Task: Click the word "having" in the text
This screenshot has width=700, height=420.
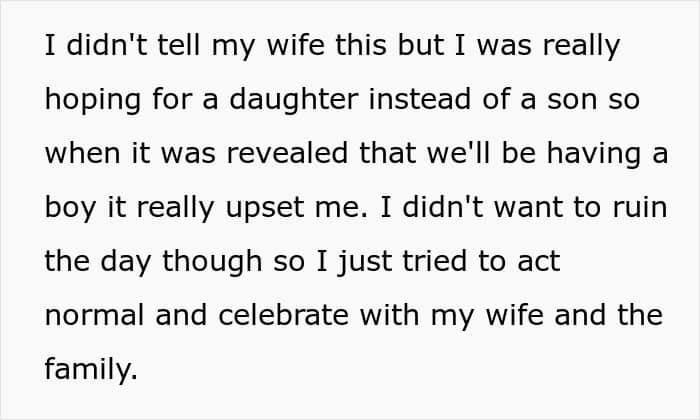Action: (594, 154)
